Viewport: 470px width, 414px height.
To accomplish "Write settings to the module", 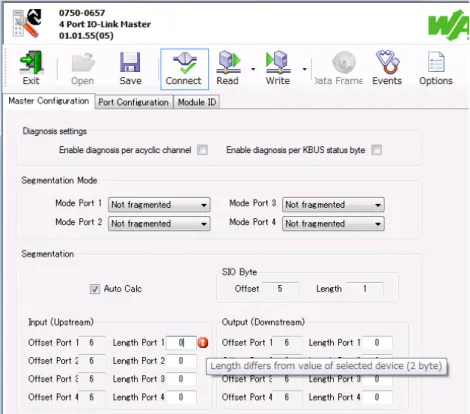I will click(278, 62).
